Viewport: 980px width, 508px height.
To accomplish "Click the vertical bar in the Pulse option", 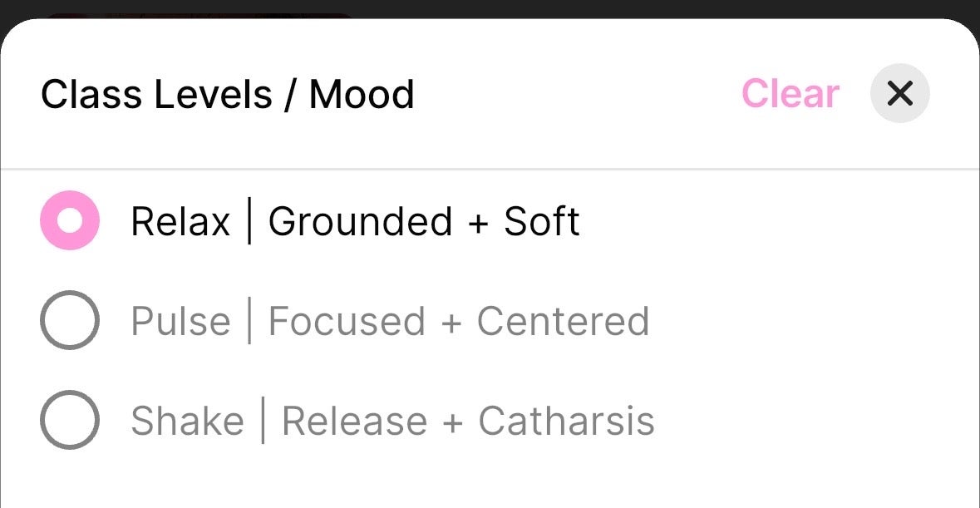I will click(249, 321).
